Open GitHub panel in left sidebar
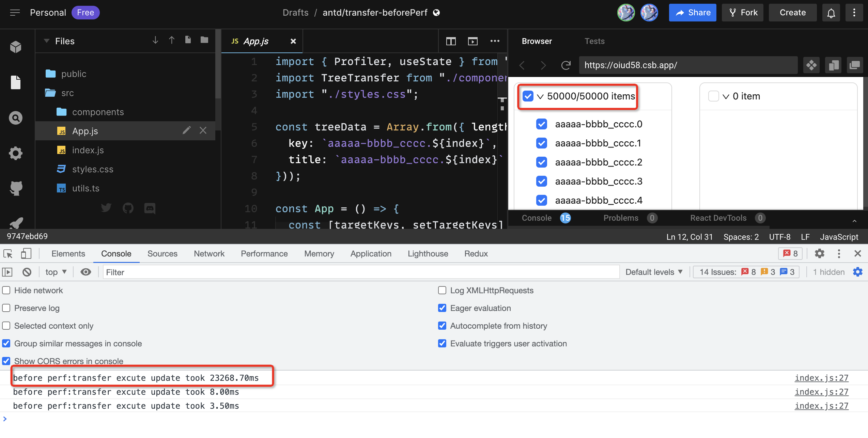The height and width of the screenshot is (438, 868). pyautogui.click(x=16, y=188)
